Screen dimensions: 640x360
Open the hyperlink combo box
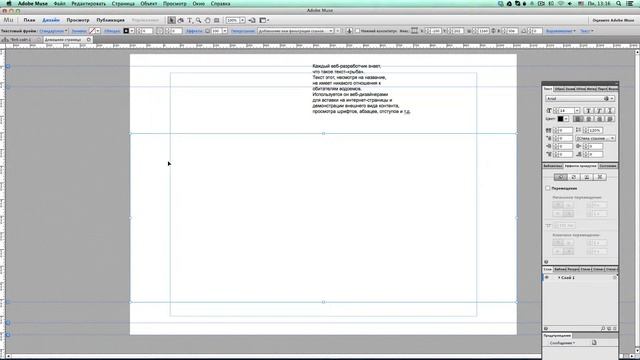(296, 31)
